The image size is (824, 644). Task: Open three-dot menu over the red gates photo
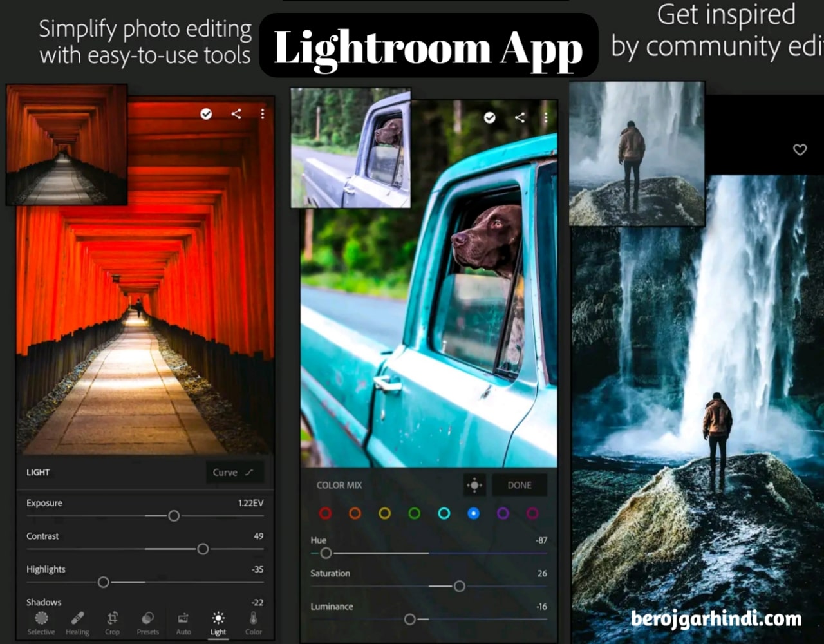(x=263, y=114)
